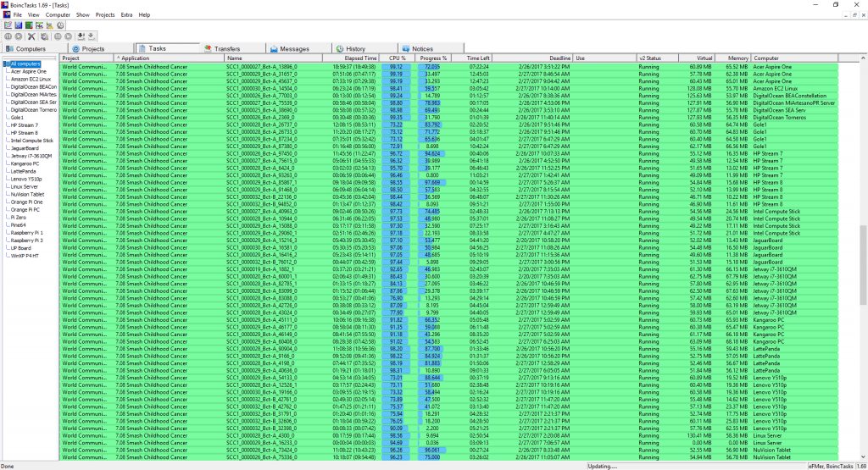Select Linux Server in computer tree
The width and height of the screenshot is (868, 470).
25,187
